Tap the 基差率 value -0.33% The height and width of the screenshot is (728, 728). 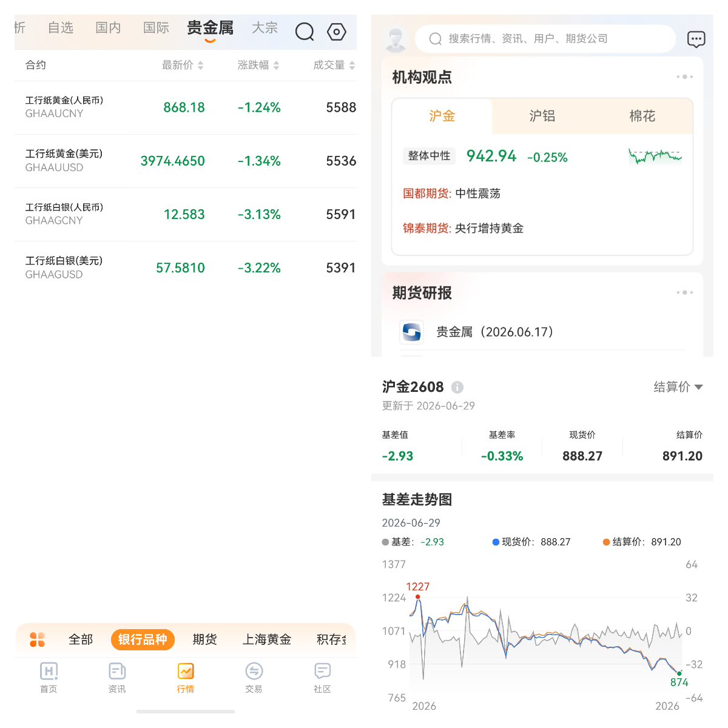pyautogui.click(x=502, y=456)
